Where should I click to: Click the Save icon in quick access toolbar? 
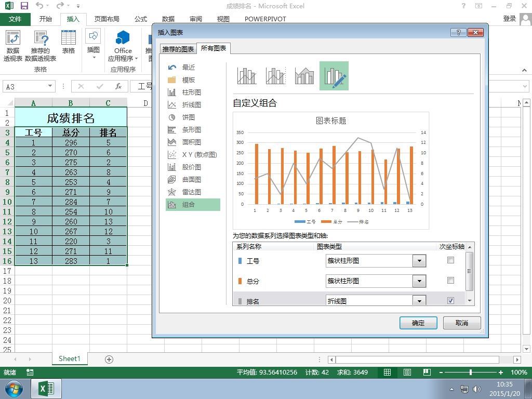click(x=24, y=6)
